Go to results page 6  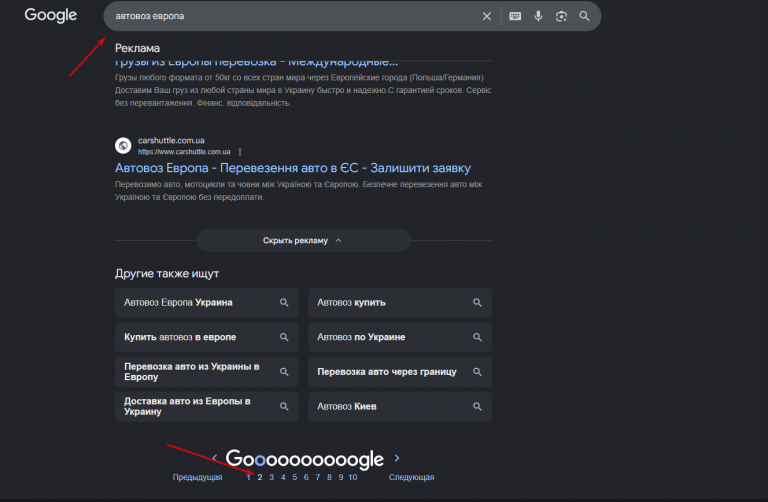pyautogui.click(x=306, y=477)
